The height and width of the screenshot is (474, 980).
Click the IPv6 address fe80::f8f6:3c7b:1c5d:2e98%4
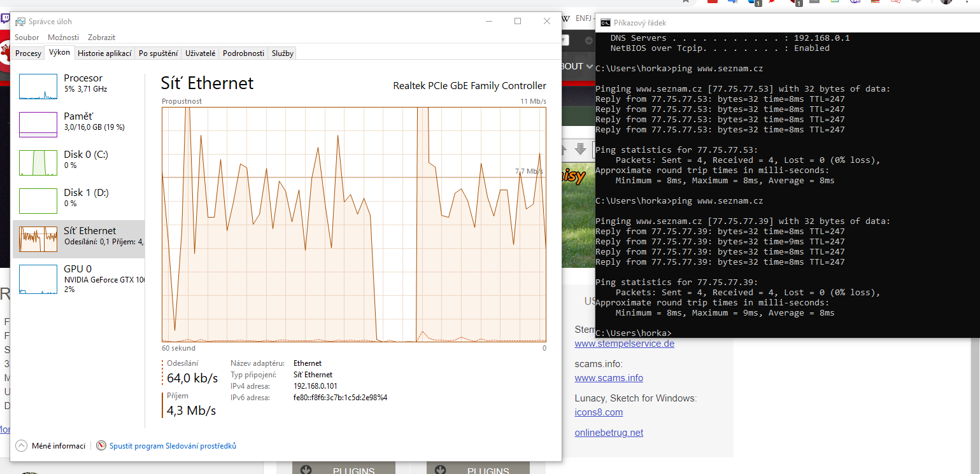(x=340, y=398)
